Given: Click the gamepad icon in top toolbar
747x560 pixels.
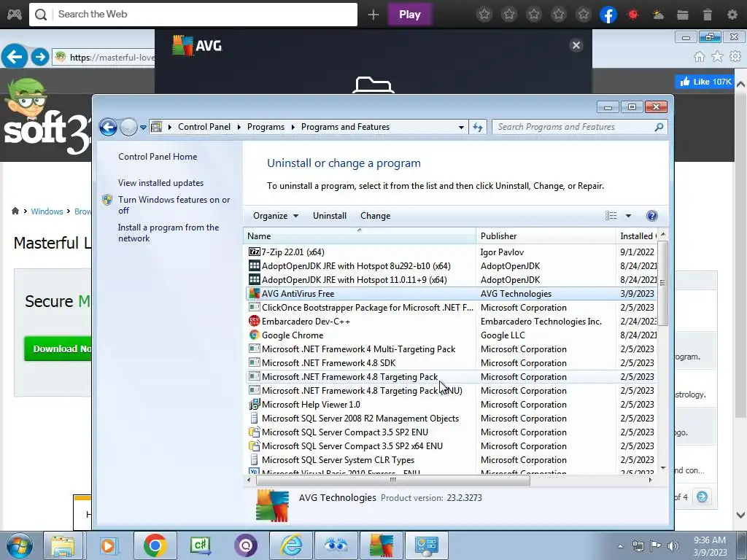Looking at the screenshot, I should point(15,15).
